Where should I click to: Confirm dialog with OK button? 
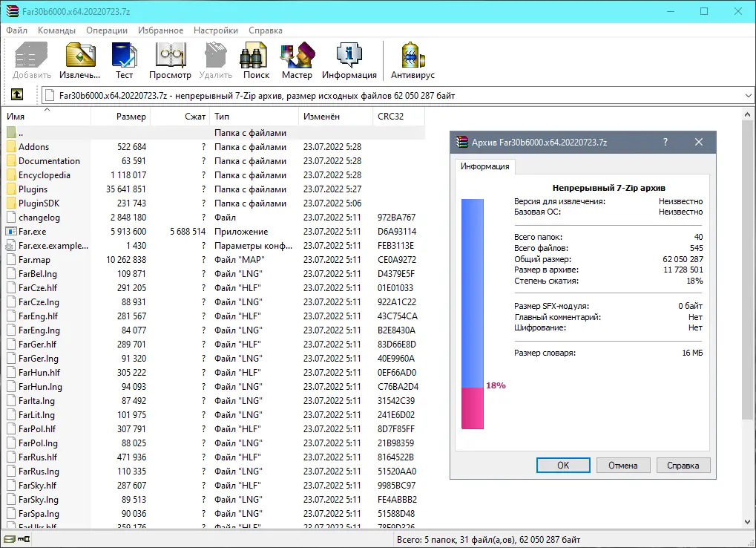(x=563, y=465)
